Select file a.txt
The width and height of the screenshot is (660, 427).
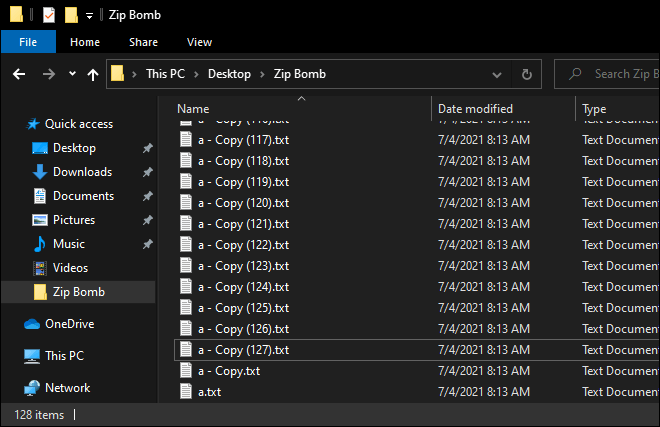click(x=209, y=392)
